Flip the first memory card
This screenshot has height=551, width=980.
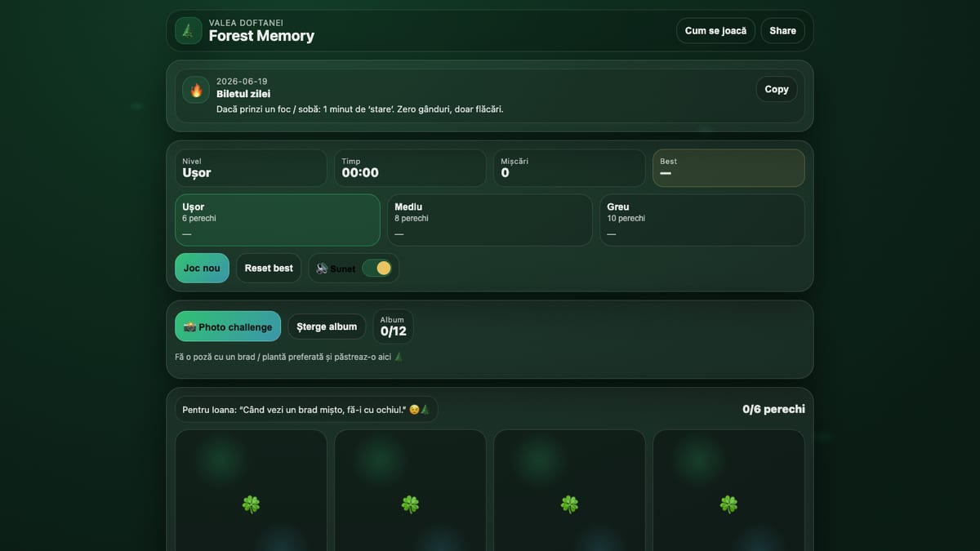[x=251, y=491]
